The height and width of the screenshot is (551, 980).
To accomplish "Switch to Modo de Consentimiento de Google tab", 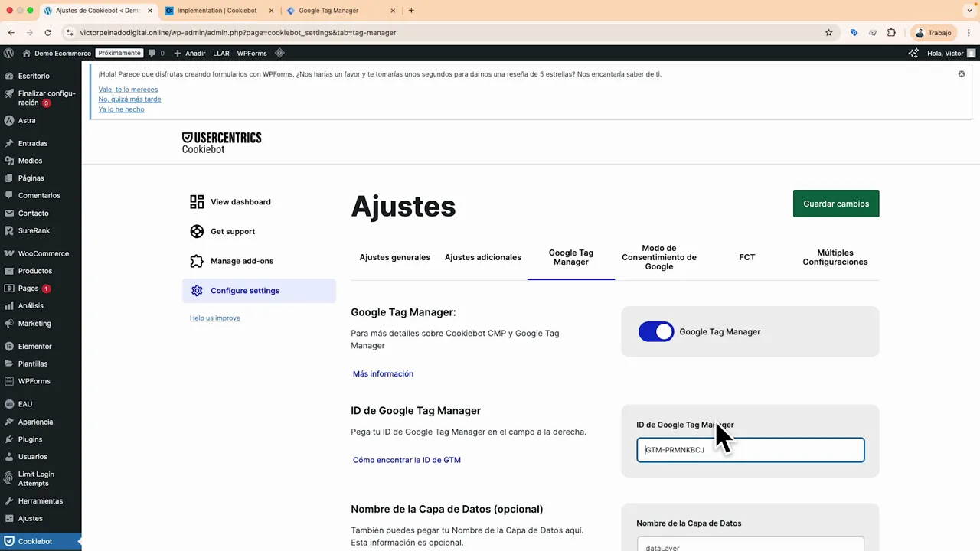I will [658, 257].
